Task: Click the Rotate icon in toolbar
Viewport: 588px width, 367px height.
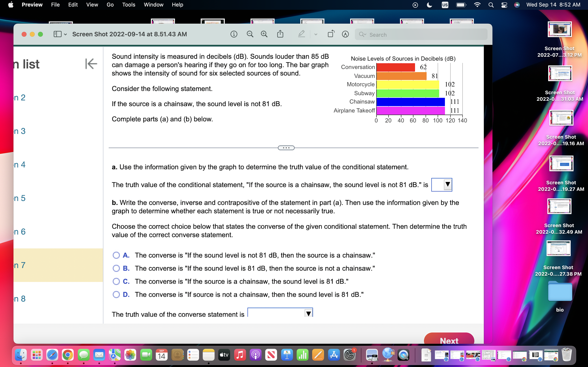Action: pyautogui.click(x=331, y=34)
